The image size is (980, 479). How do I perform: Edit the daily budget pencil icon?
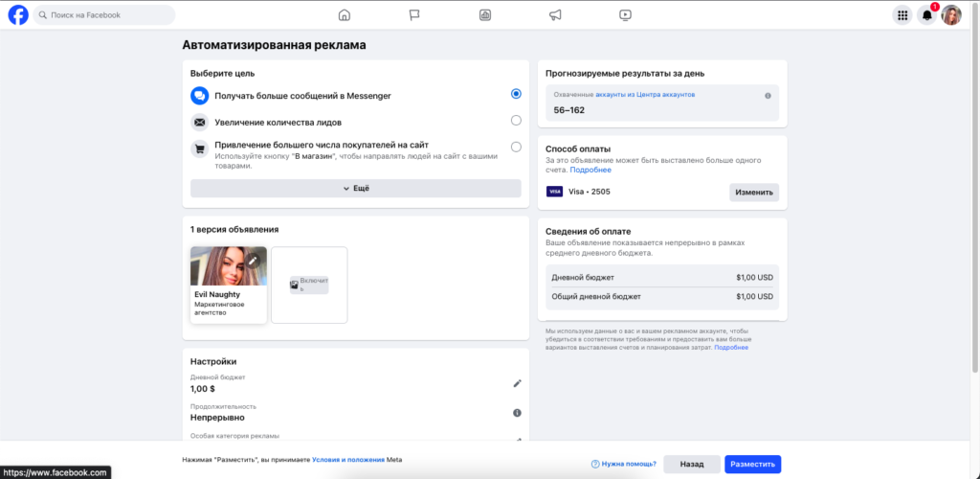(x=517, y=383)
